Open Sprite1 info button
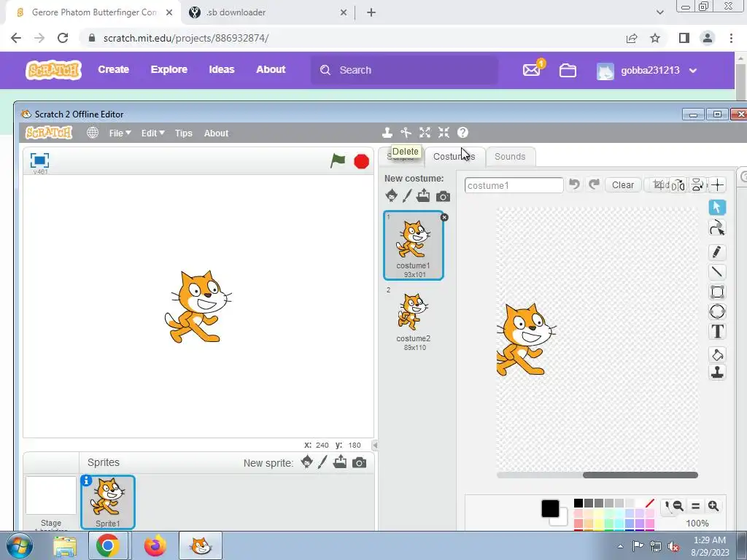Image resolution: width=747 pixels, height=560 pixels. pyautogui.click(x=86, y=481)
